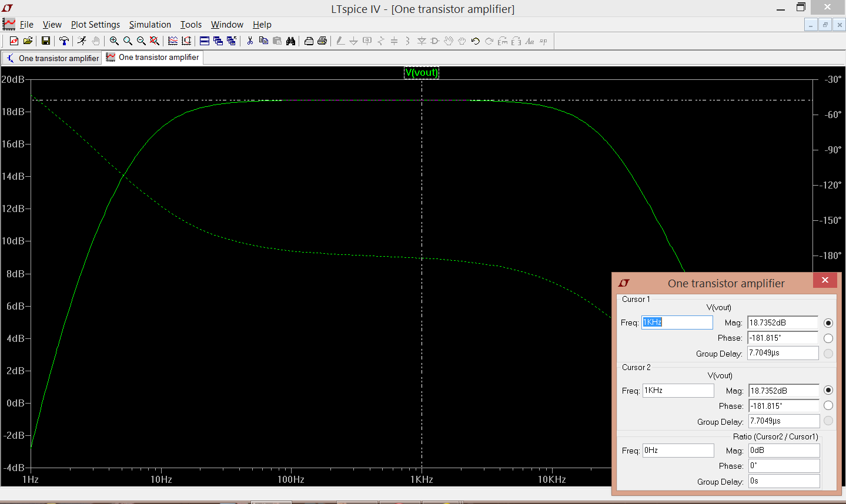
Task: Click the Paste clipboard icon
Action: [277, 41]
